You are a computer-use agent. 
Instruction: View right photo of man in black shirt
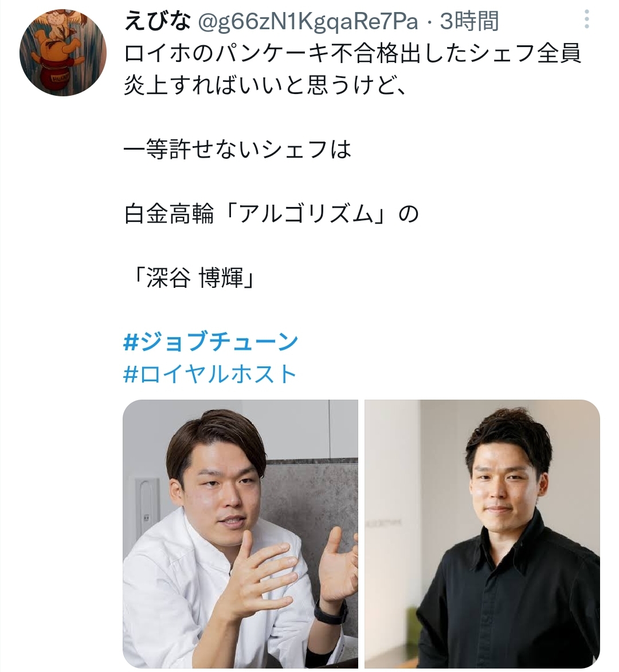(483, 534)
